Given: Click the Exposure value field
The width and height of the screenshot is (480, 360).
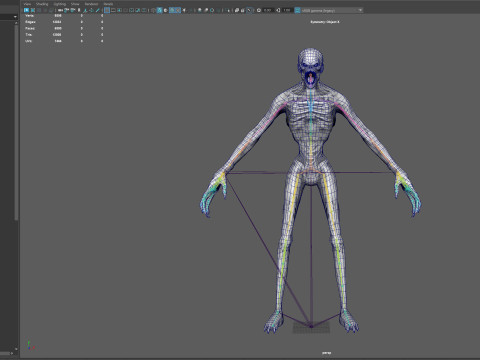Looking at the screenshot, I should tap(268, 10).
